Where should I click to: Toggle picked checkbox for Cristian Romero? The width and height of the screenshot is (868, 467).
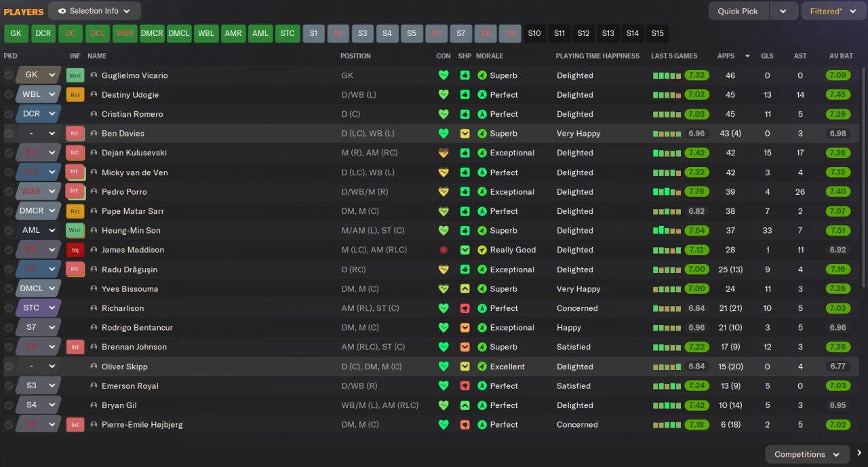pos(8,114)
